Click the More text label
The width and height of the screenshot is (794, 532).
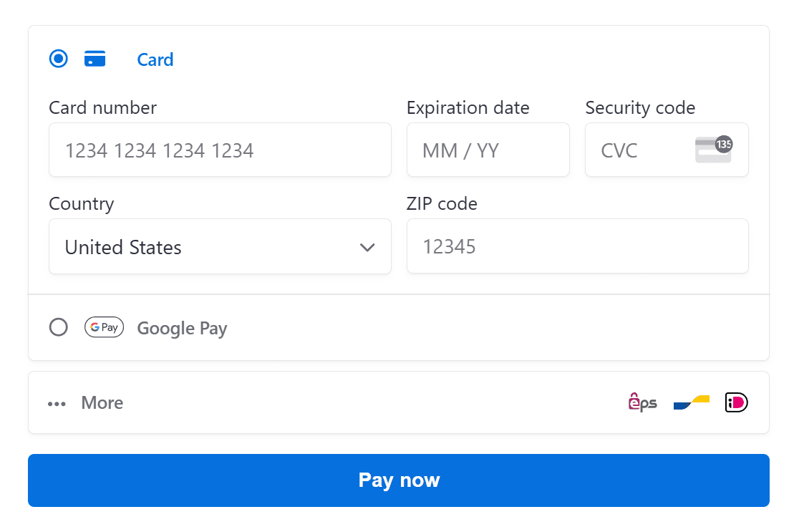102,402
